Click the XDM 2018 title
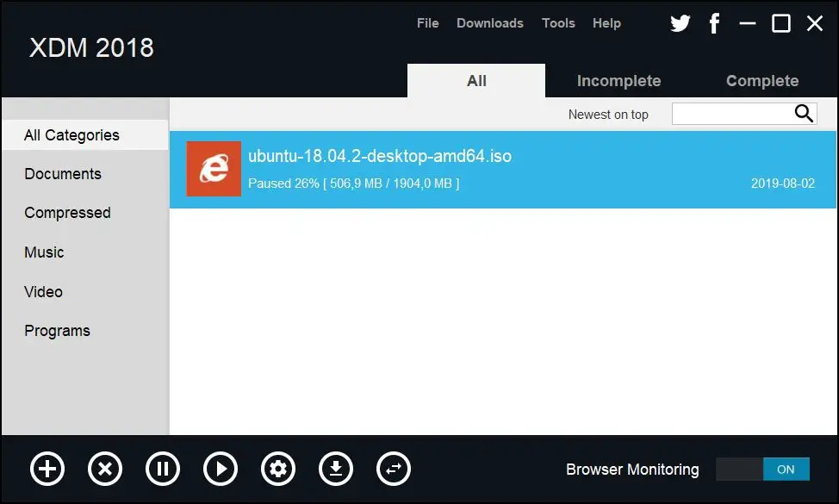 click(91, 48)
